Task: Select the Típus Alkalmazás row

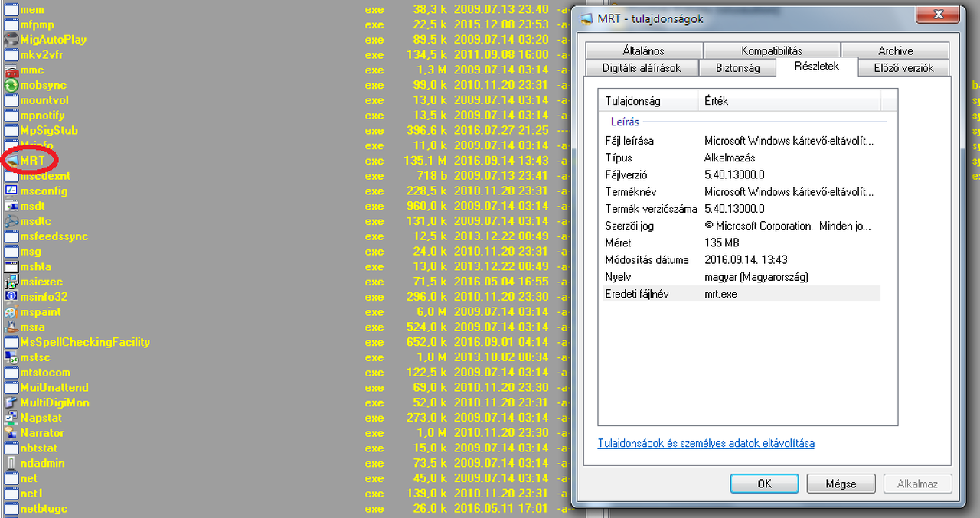Action: 741,158
